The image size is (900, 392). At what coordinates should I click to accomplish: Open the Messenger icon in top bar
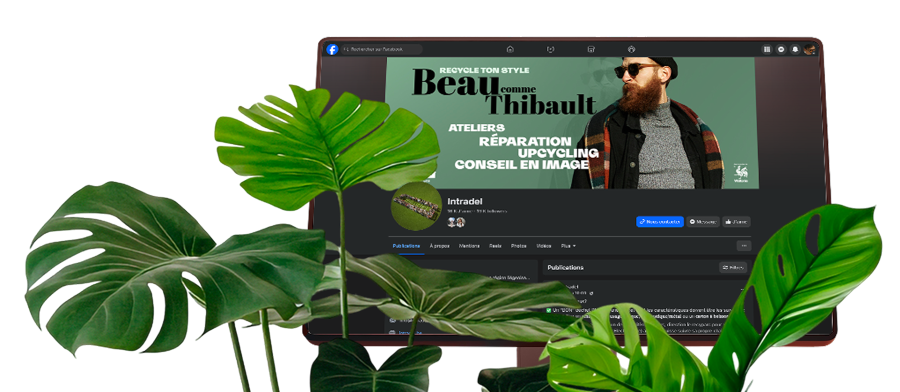(x=781, y=49)
